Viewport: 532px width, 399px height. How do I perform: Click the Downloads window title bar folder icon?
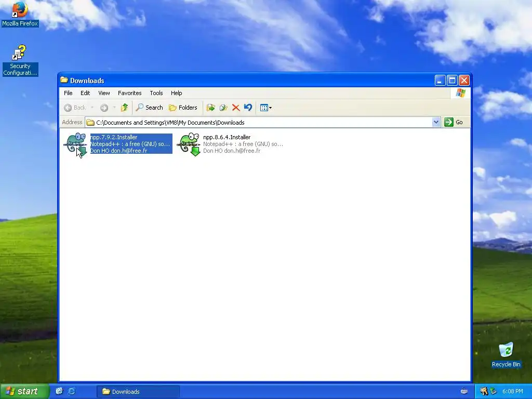click(64, 80)
